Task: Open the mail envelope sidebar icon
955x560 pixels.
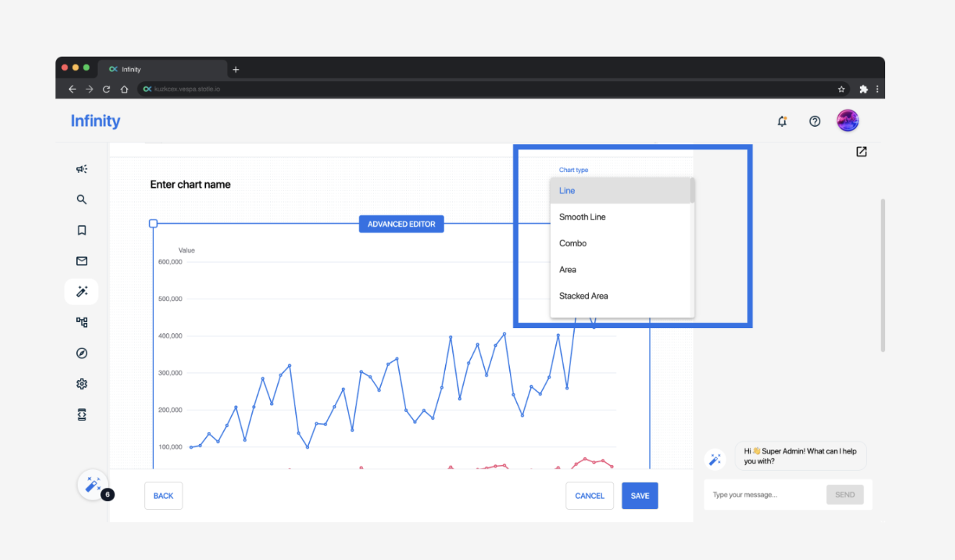Action: [x=81, y=261]
